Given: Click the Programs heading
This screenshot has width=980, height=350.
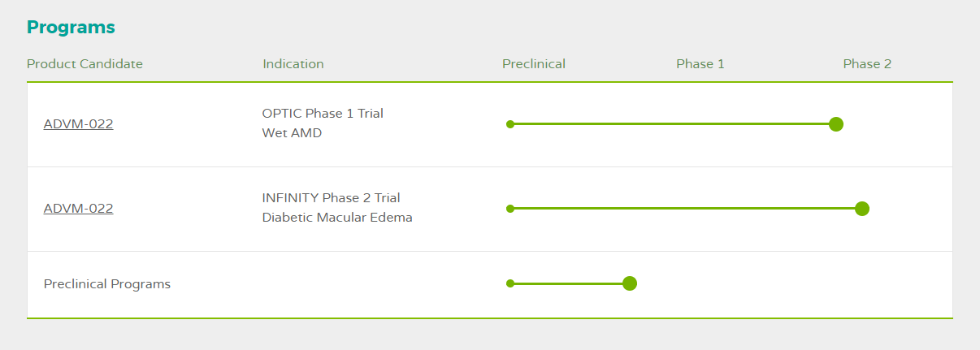Looking at the screenshot, I should [71, 27].
